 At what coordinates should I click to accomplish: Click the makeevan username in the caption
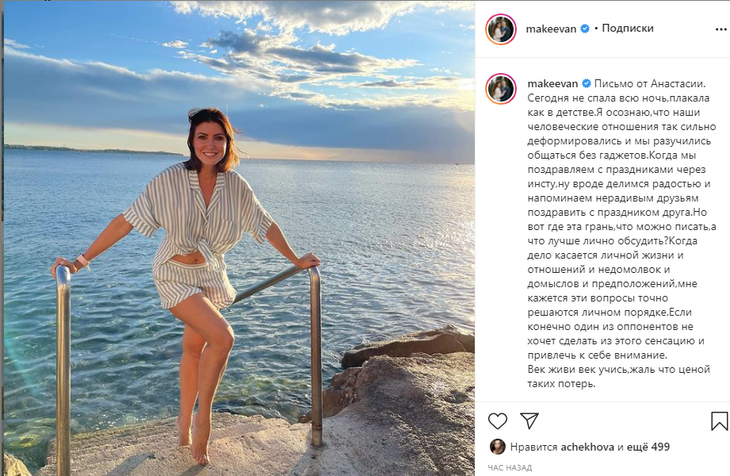coord(551,84)
